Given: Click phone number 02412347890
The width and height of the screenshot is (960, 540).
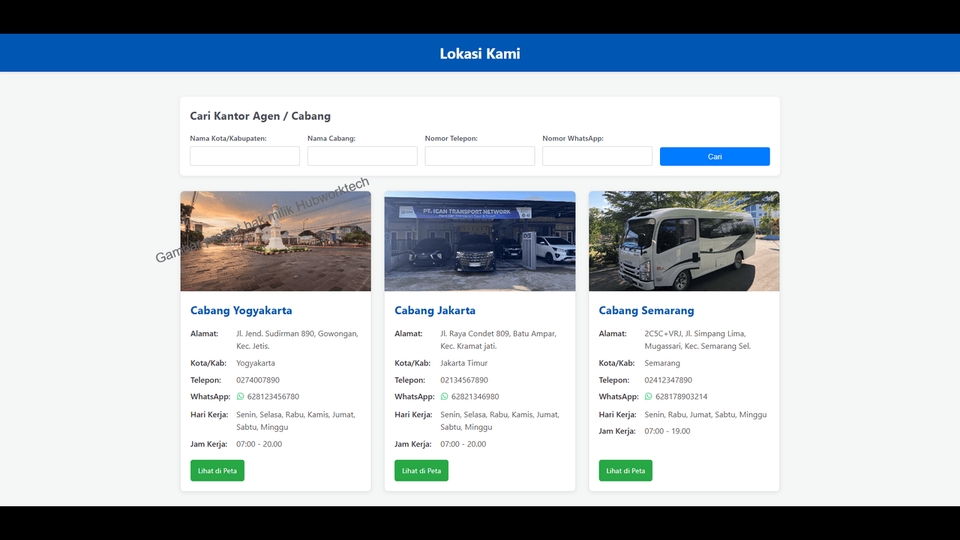Looking at the screenshot, I should tap(668, 380).
